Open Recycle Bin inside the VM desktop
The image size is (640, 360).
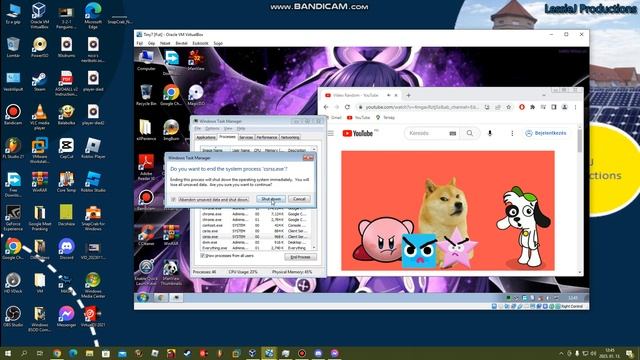[146, 95]
